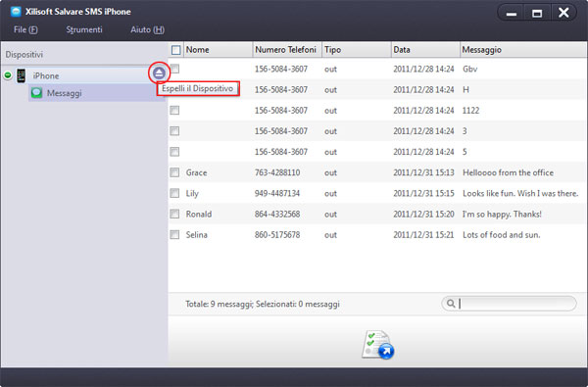Click the date 2011/12/31 15:21
Screen dimensions: 588x387
tap(423, 235)
